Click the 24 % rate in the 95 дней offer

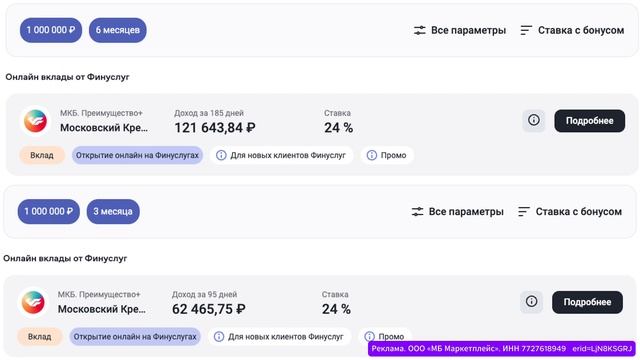click(x=336, y=309)
